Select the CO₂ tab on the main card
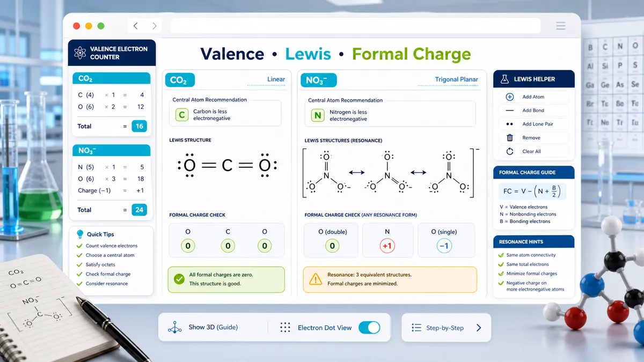Image resolution: width=644 pixels, height=362 pixels. coord(180,80)
